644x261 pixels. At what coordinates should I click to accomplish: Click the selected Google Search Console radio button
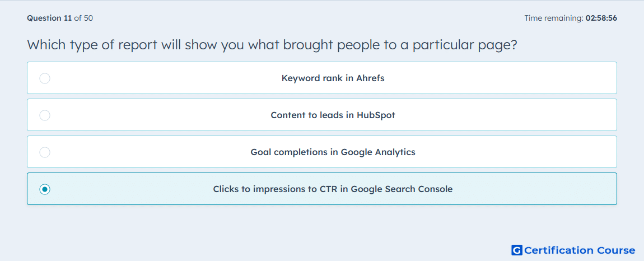pos(45,189)
